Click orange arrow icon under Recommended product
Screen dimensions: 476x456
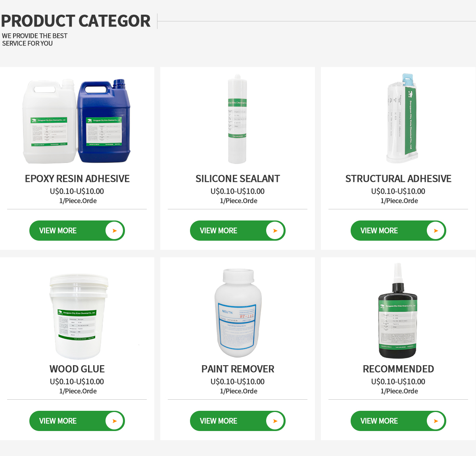[x=436, y=421]
